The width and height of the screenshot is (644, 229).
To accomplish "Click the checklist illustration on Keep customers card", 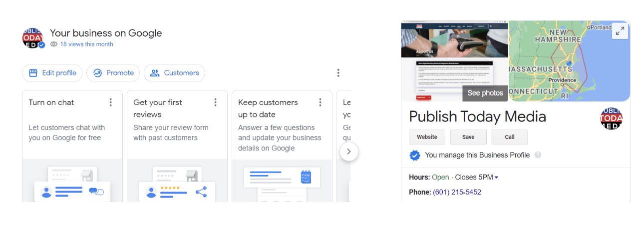I will pos(306,177).
